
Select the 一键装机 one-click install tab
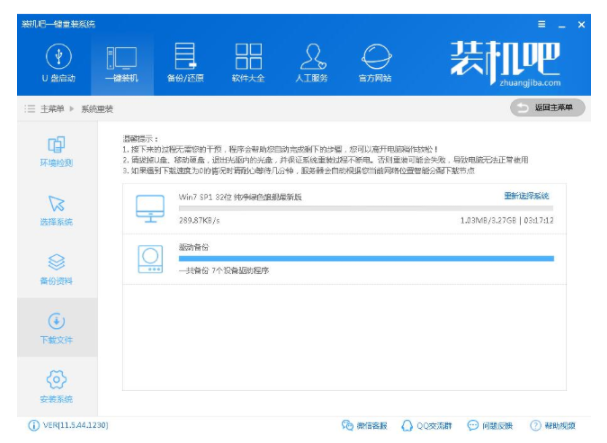coord(122,62)
